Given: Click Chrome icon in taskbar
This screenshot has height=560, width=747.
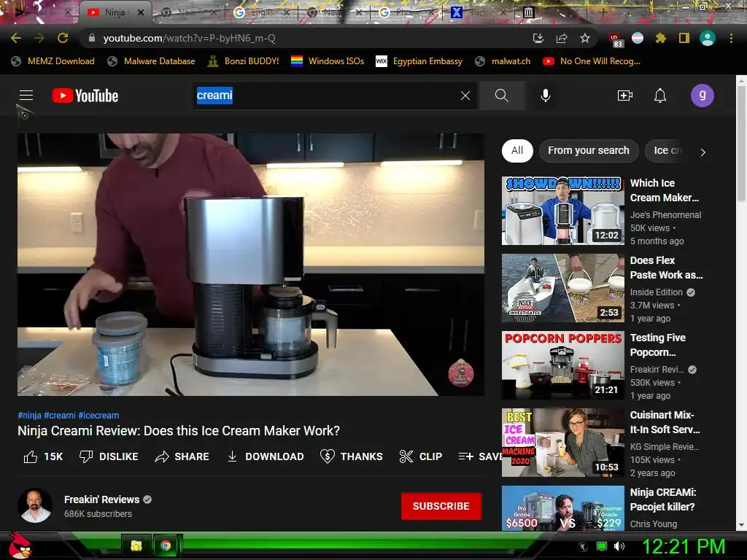Looking at the screenshot, I should pos(166,545).
